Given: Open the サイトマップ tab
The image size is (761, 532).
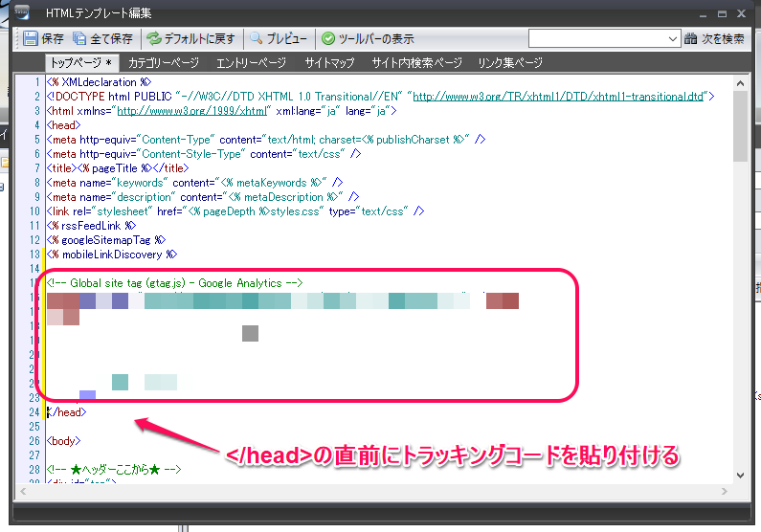Looking at the screenshot, I should tap(329, 63).
